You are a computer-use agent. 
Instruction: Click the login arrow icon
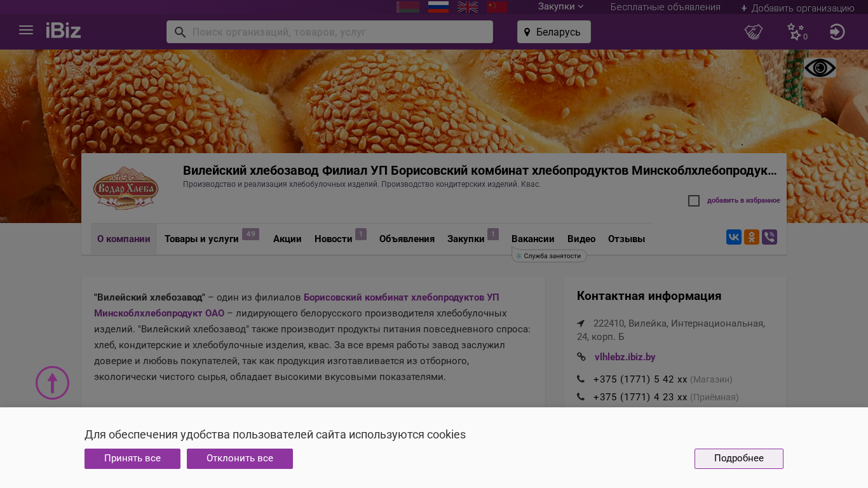tap(837, 32)
